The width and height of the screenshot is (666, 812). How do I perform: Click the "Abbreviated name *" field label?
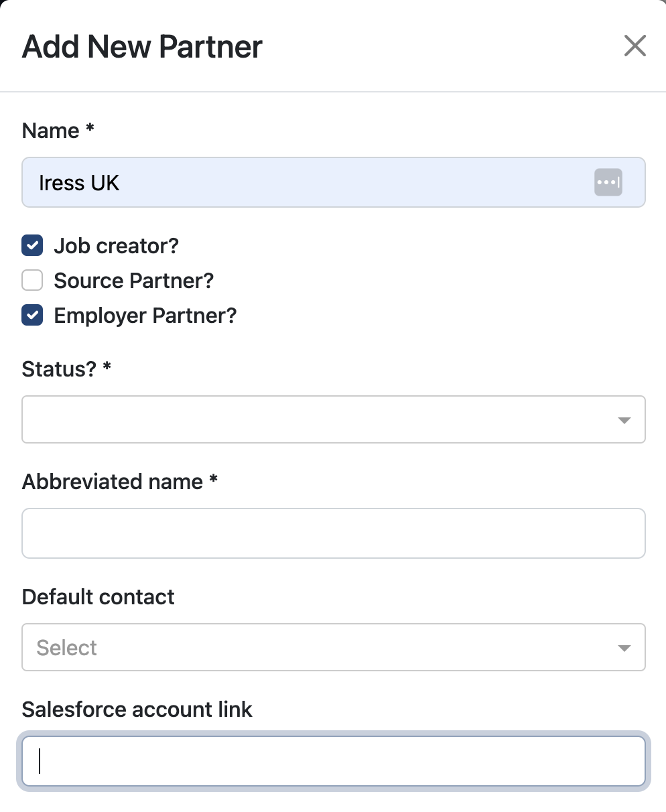point(120,482)
